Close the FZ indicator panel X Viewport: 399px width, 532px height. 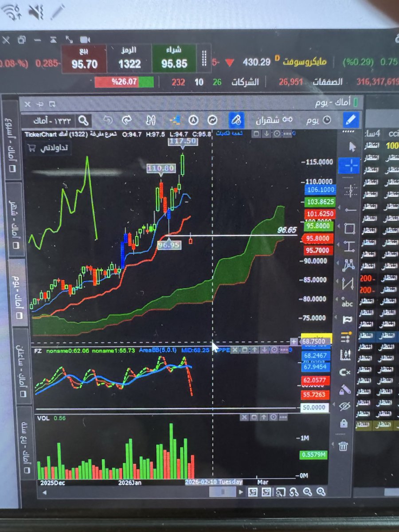tap(235, 350)
